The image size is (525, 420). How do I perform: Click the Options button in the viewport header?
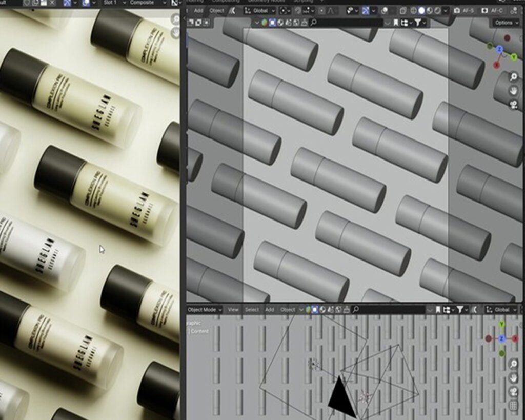(x=505, y=23)
